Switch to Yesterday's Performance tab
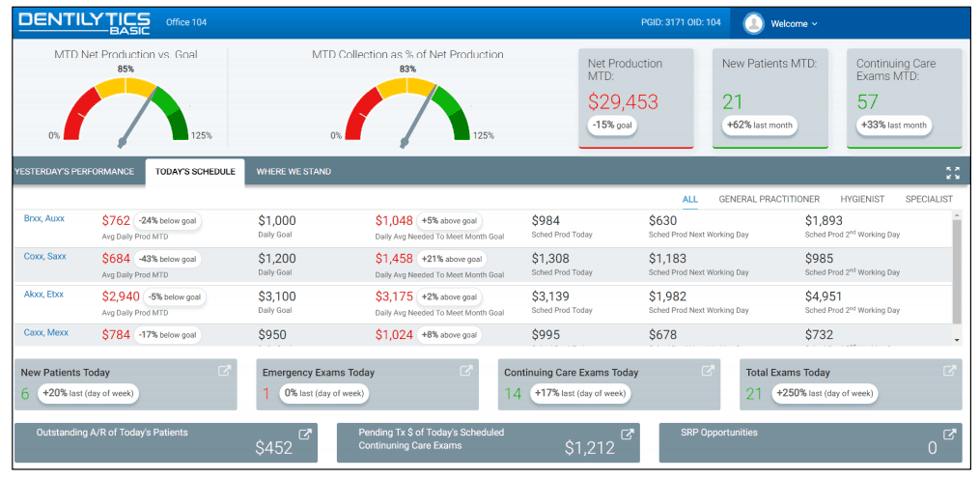The image size is (980, 479). click(x=74, y=172)
